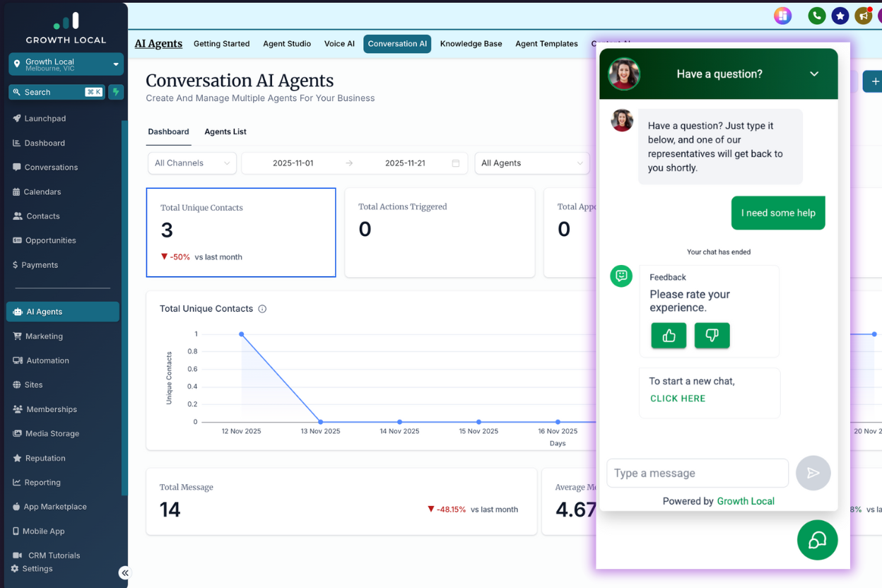Click the megaphone notifications icon
882x588 pixels.
[x=863, y=16]
